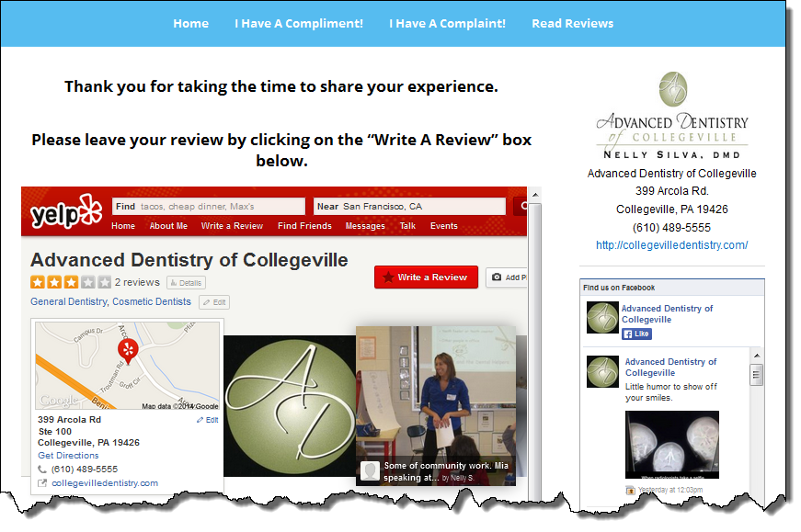Select Write a Review in Yelp menu
The width and height of the screenshot is (801, 532).
click(232, 226)
